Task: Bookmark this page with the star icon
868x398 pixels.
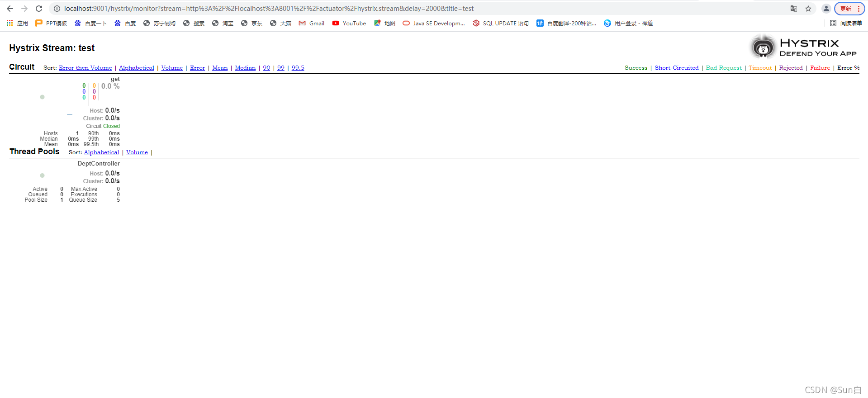Action: (808, 9)
